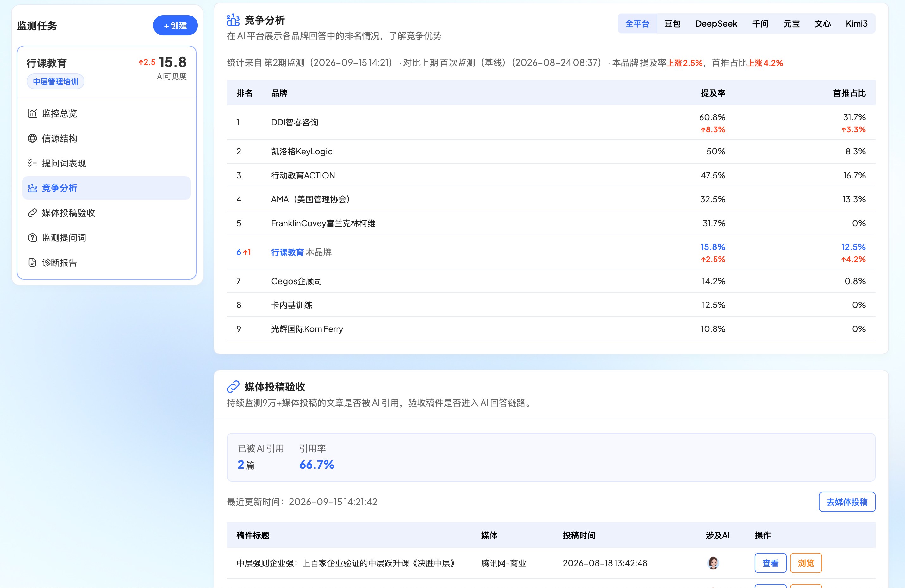The width and height of the screenshot is (905, 588).
Task: Go to 监测提问词 in sidebar
Action: coord(106,238)
